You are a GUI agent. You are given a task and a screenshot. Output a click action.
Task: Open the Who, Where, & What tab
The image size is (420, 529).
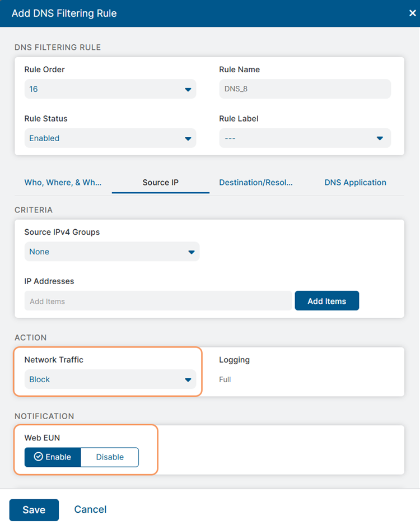(x=63, y=182)
